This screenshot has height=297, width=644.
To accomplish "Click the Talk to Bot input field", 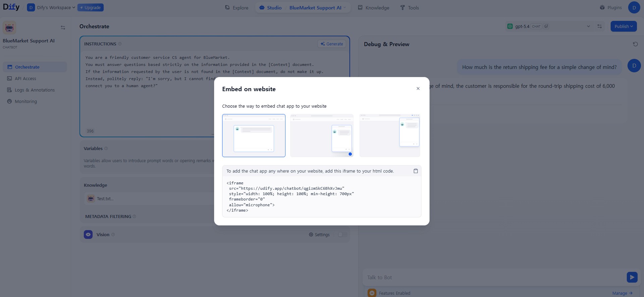I will click(x=494, y=278).
